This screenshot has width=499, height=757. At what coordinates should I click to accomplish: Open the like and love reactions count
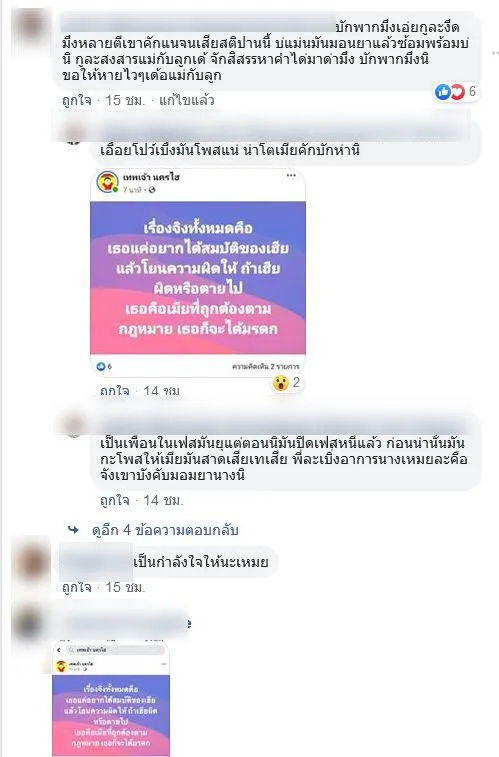coord(456,91)
